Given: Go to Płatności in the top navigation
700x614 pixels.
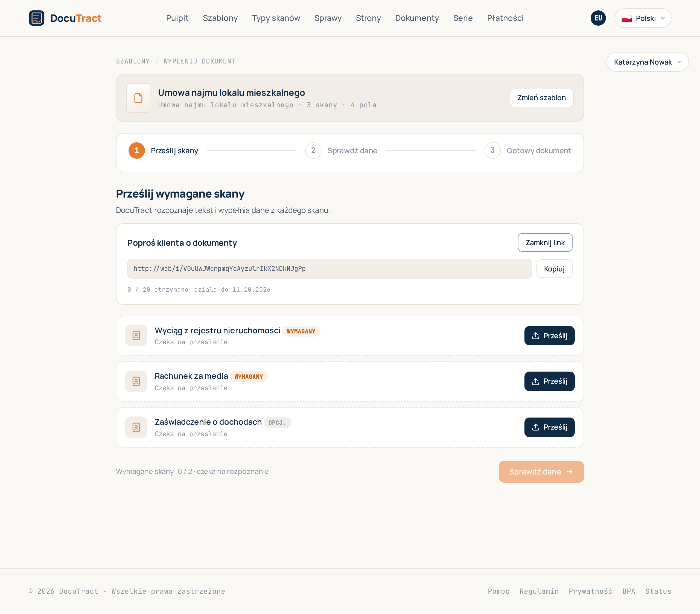Looking at the screenshot, I should point(505,18).
